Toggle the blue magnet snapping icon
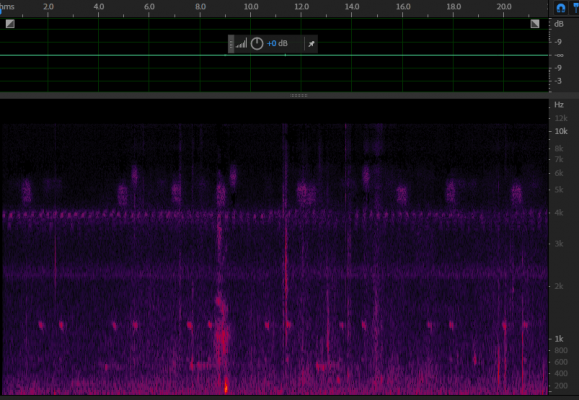This screenshot has width=579, height=400. (561, 8)
